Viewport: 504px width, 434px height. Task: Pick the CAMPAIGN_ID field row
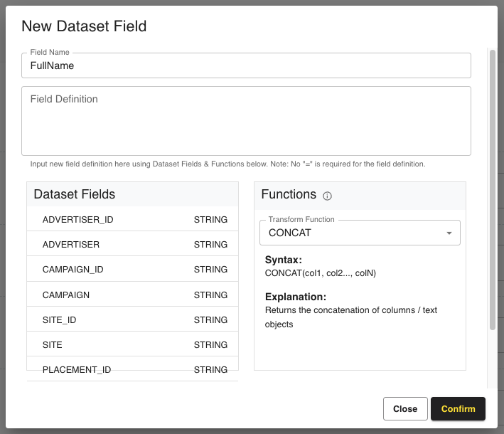point(133,270)
